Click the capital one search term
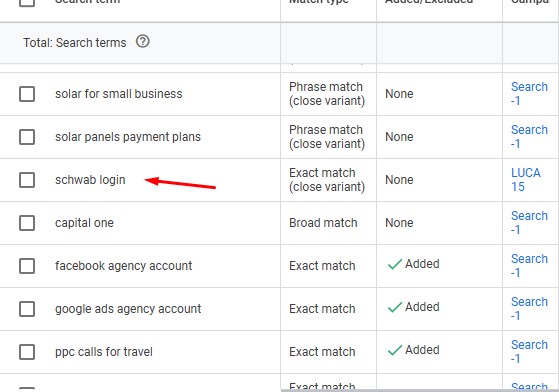559x392 pixels. [x=84, y=223]
